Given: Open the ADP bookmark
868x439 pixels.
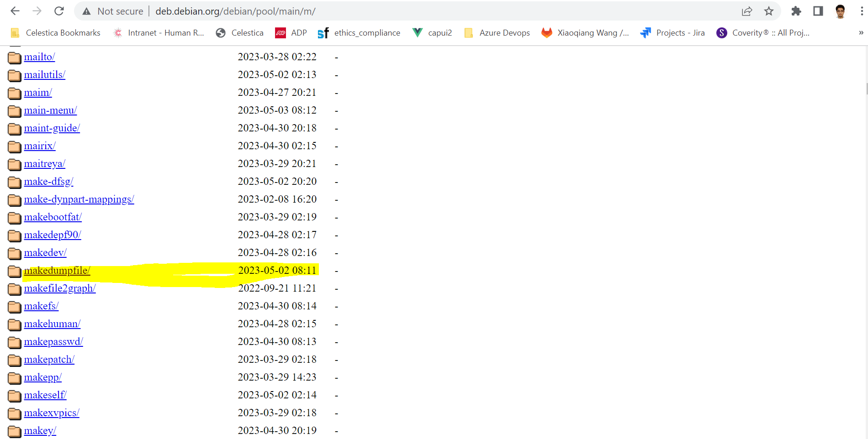Looking at the screenshot, I should click(x=291, y=32).
